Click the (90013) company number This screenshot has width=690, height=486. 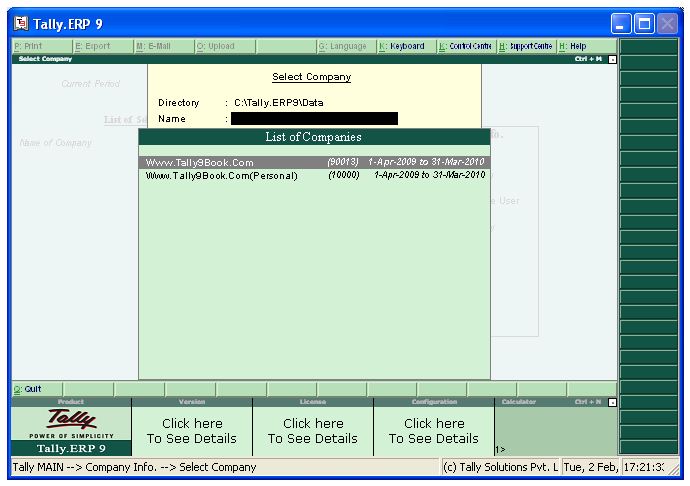point(343,162)
